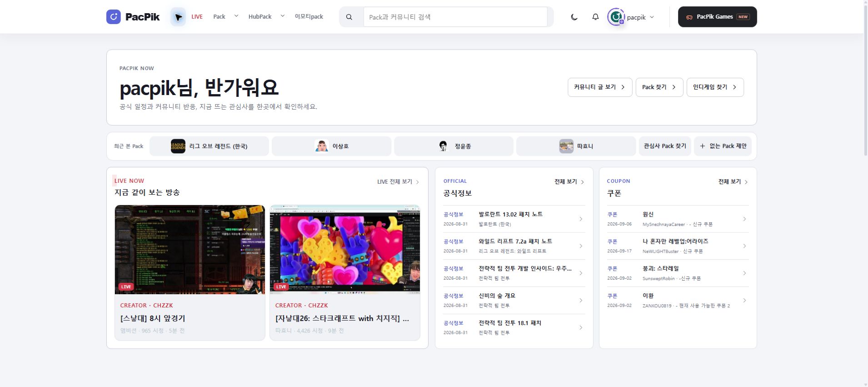Click the Pack 찾기 button
This screenshot has width=868, height=387.
point(659,87)
